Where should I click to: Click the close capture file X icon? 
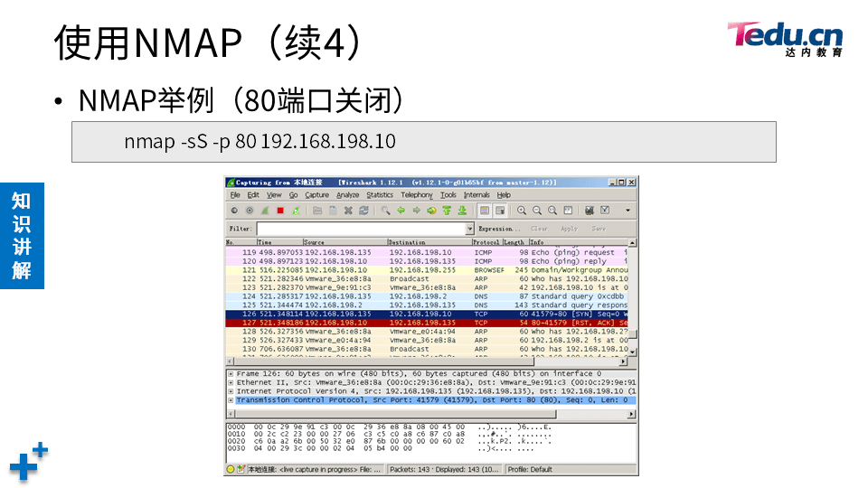pyautogui.click(x=348, y=211)
